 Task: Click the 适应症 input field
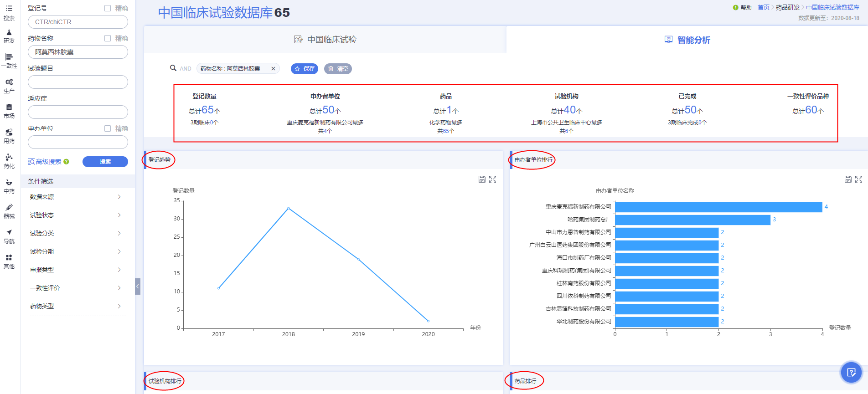[78, 112]
